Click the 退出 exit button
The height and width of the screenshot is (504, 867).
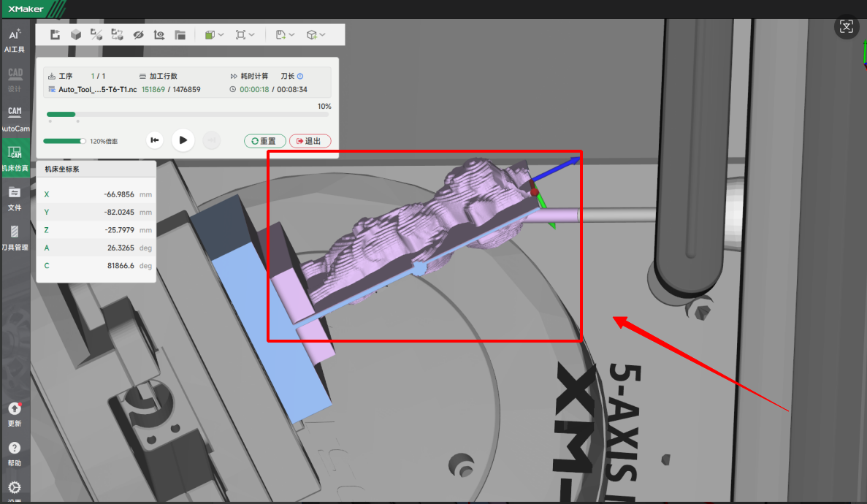pos(310,141)
